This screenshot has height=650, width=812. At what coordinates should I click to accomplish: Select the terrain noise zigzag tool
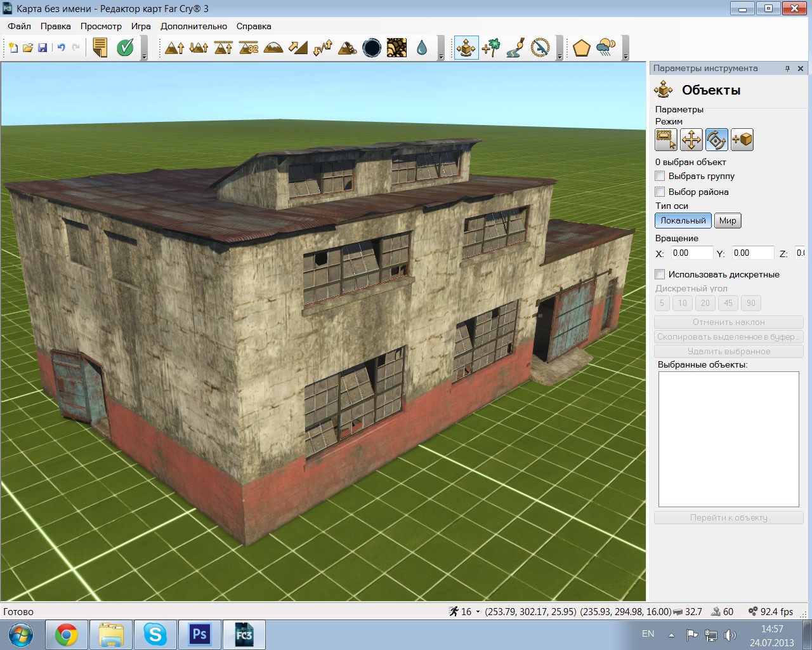tap(322, 48)
